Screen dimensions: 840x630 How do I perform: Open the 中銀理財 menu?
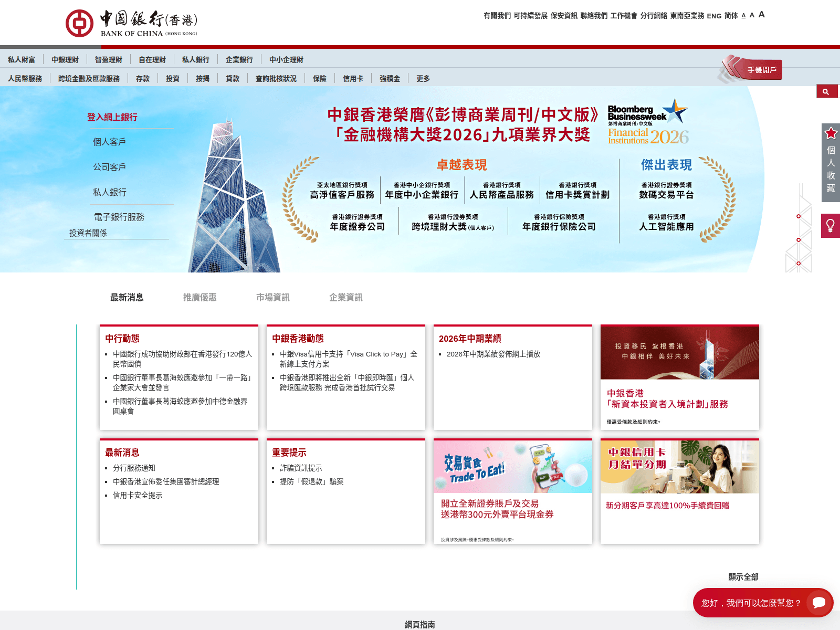click(65, 60)
